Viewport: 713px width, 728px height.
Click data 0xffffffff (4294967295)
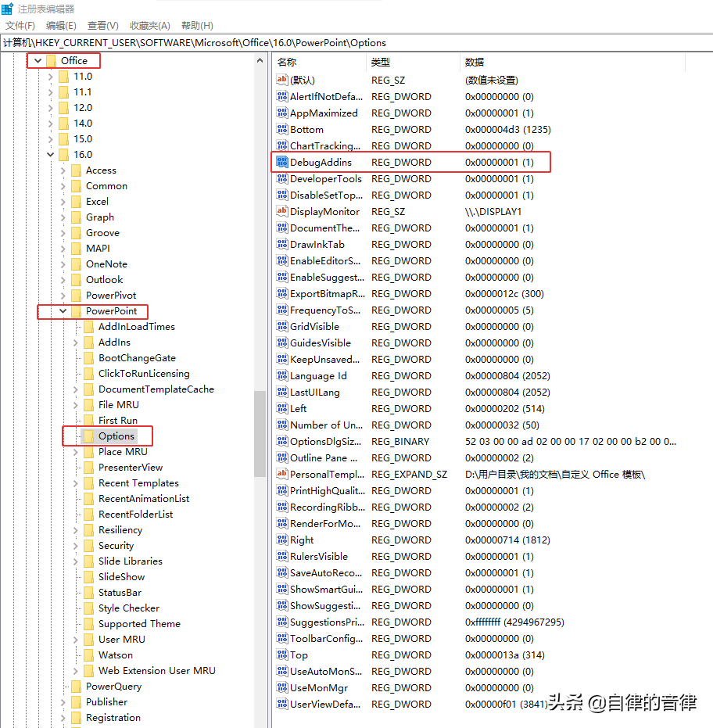point(514,622)
